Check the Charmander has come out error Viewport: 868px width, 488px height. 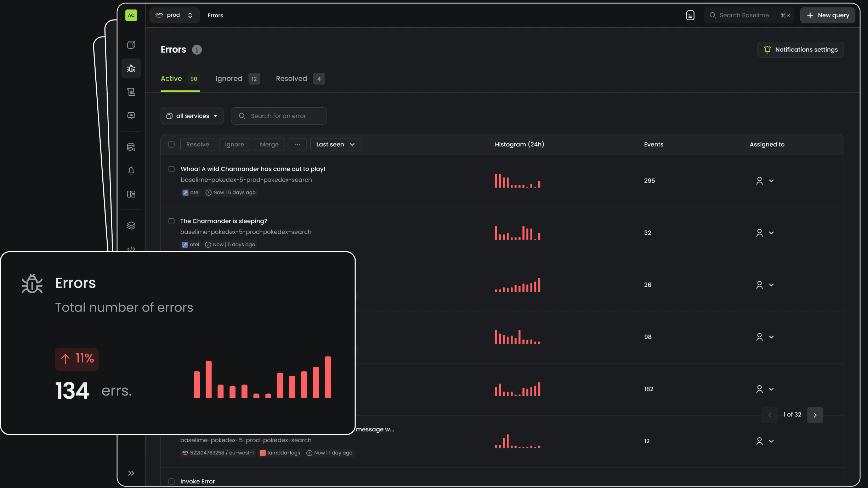click(171, 169)
